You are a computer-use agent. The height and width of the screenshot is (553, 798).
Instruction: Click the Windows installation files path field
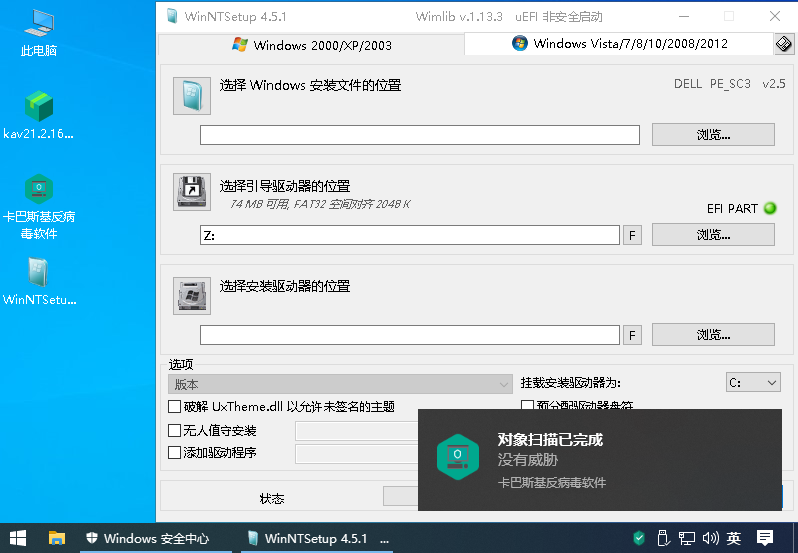pos(419,135)
